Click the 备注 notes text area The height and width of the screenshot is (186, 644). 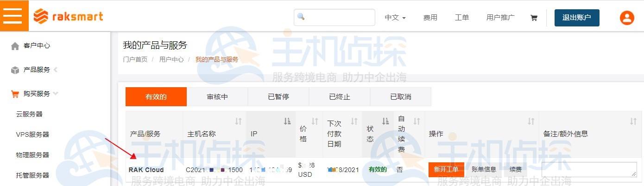coord(589,169)
